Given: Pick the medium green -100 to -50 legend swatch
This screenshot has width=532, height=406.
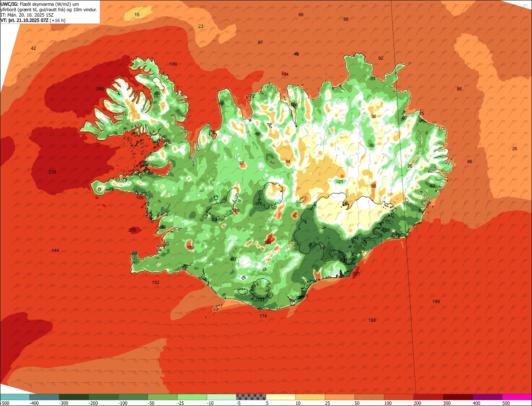Looking at the screenshot, I should (x=133, y=397).
